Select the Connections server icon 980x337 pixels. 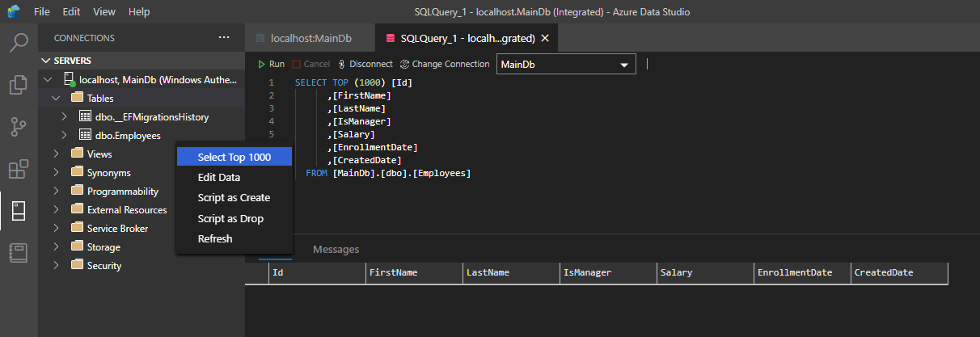click(x=19, y=211)
